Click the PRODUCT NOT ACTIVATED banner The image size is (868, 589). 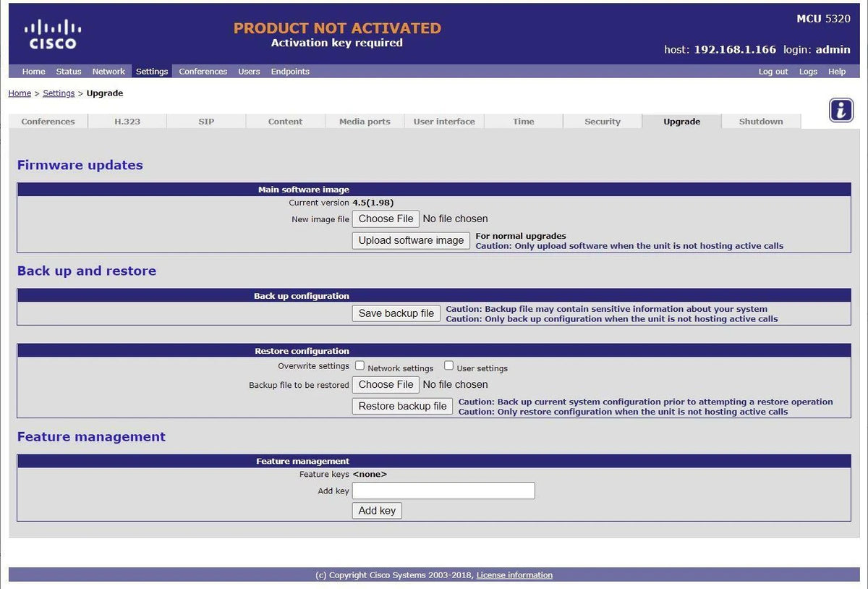tap(337, 28)
